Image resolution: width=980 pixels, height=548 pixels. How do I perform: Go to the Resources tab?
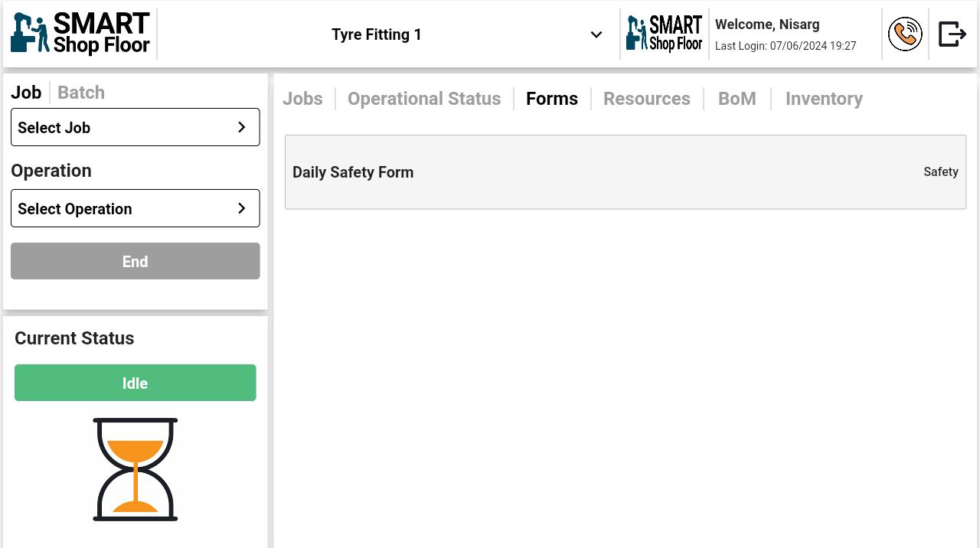646,99
